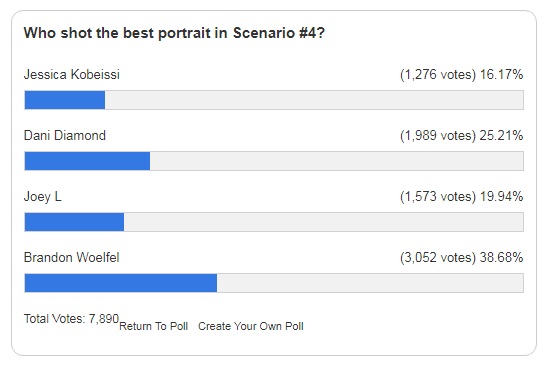This screenshot has height=368, width=549.
Task: Click the Return To Poll link
Action: 154,326
